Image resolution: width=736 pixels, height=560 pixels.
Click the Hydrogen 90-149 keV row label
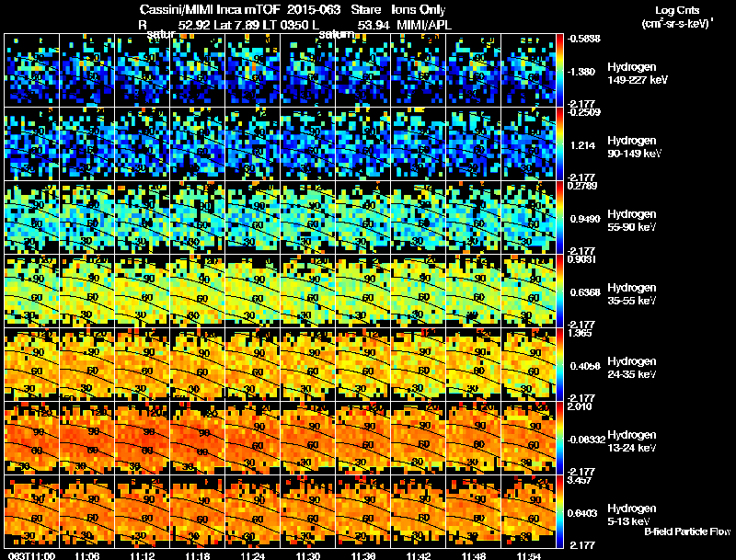[x=634, y=147]
